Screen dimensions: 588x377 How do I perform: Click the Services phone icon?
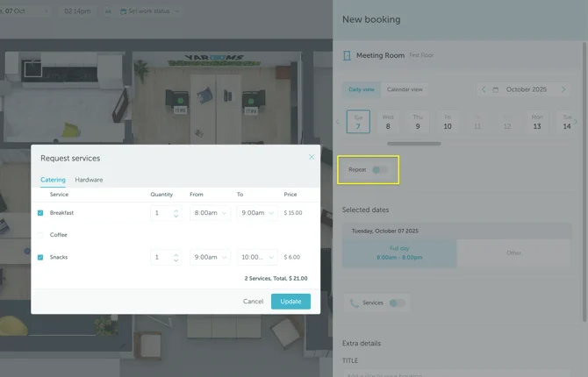tap(355, 302)
